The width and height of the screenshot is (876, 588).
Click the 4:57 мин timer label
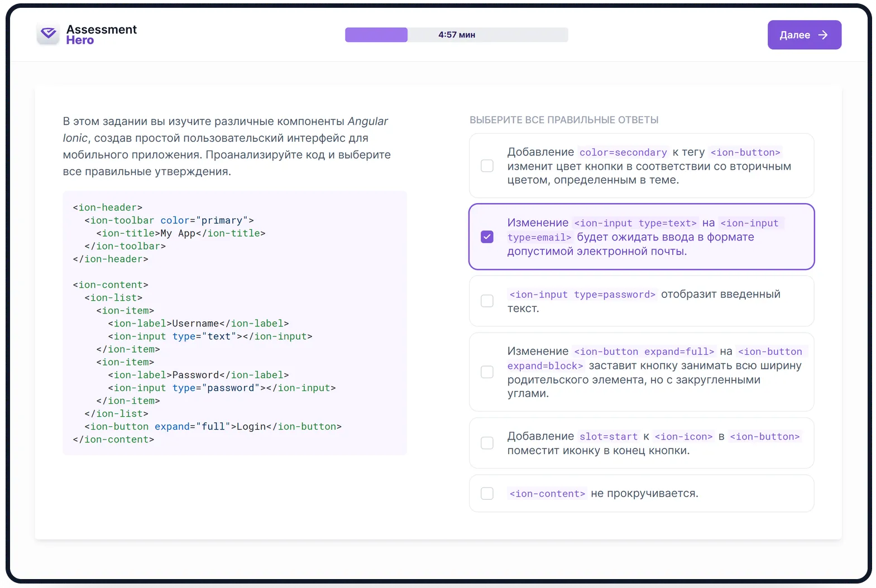tap(456, 35)
